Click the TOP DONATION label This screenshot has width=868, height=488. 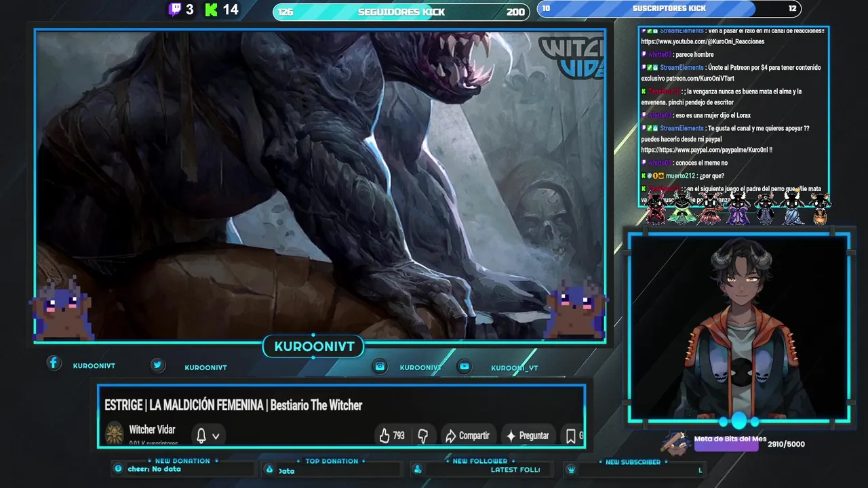pos(332,462)
